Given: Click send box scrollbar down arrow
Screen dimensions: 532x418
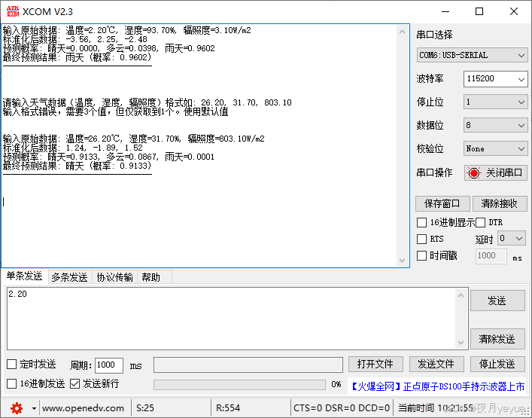Looking at the screenshot, I should coord(461,342).
